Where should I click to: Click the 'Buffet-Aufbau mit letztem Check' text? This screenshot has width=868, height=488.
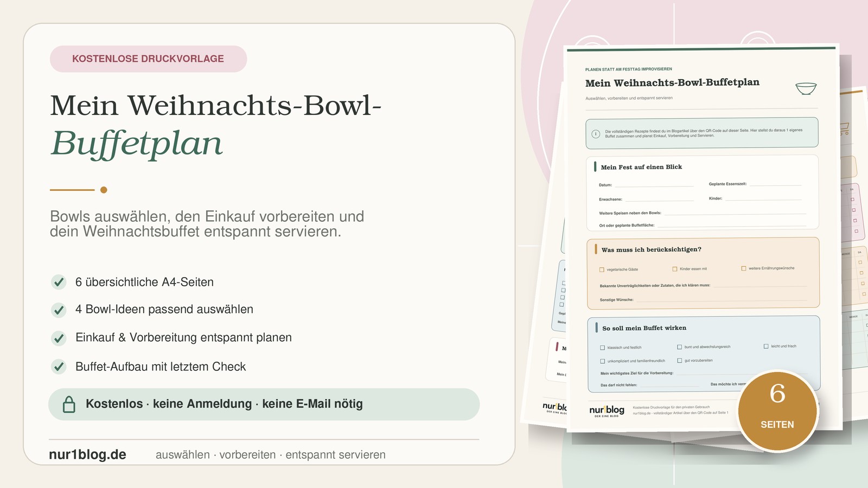point(161,367)
